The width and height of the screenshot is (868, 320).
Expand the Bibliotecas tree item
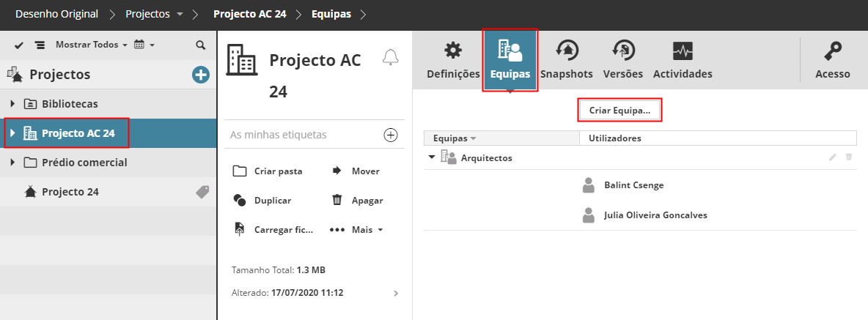[x=13, y=103]
